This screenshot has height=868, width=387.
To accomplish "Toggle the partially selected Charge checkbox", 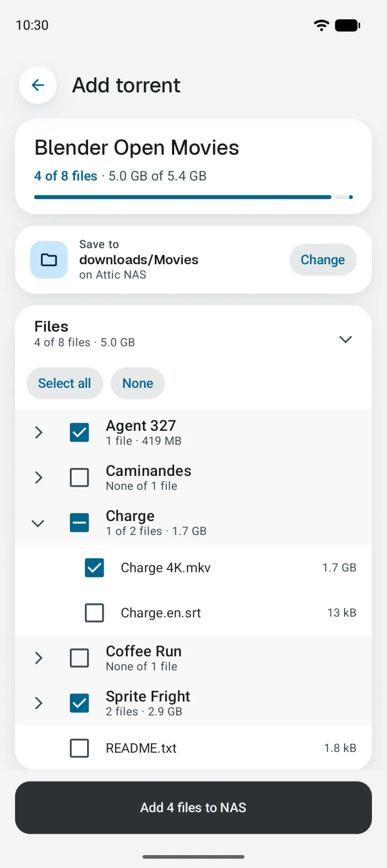I will pyautogui.click(x=80, y=523).
